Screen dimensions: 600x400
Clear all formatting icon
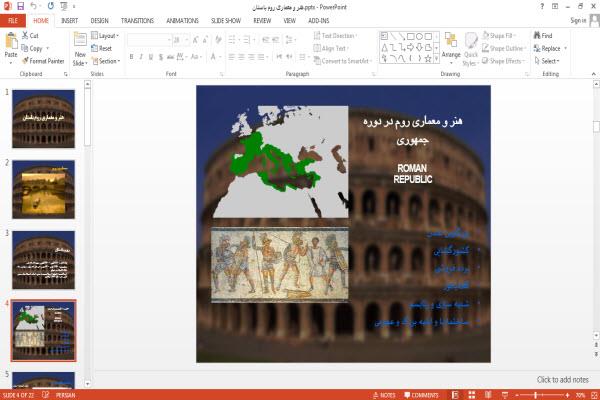click(218, 40)
